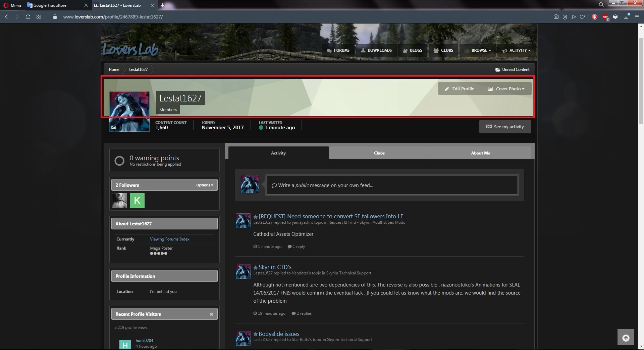Select the Activity tab

[278, 153]
